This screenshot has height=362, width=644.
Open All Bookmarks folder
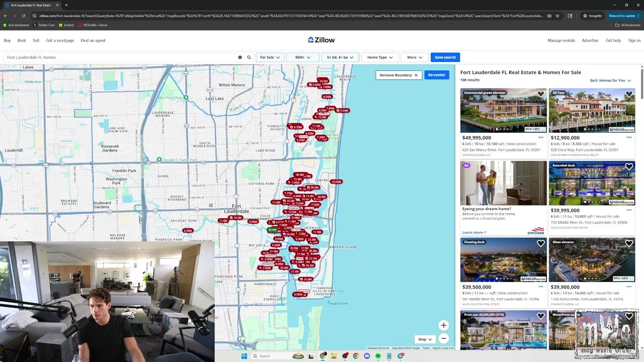pyautogui.click(x=628, y=25)
